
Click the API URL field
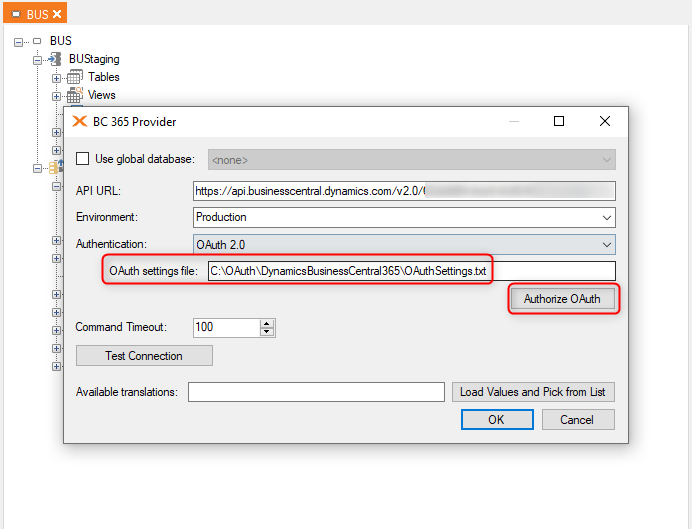pos(404,191)
